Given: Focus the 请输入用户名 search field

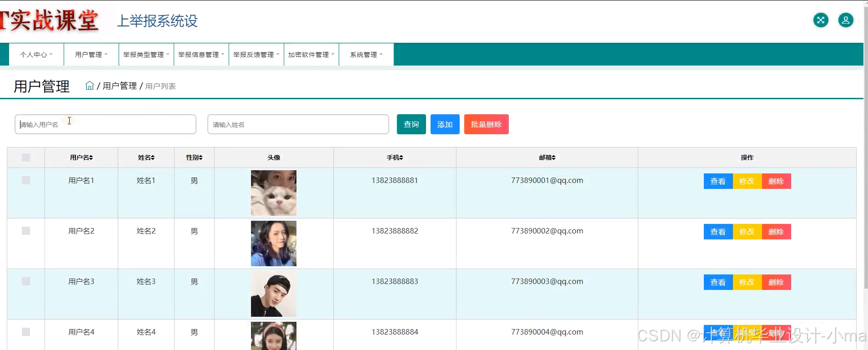Looking at the screenshot, I should (105, 124).
